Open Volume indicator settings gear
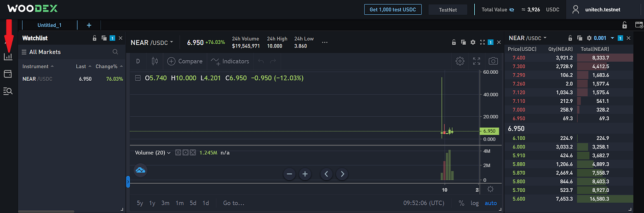 185,153
